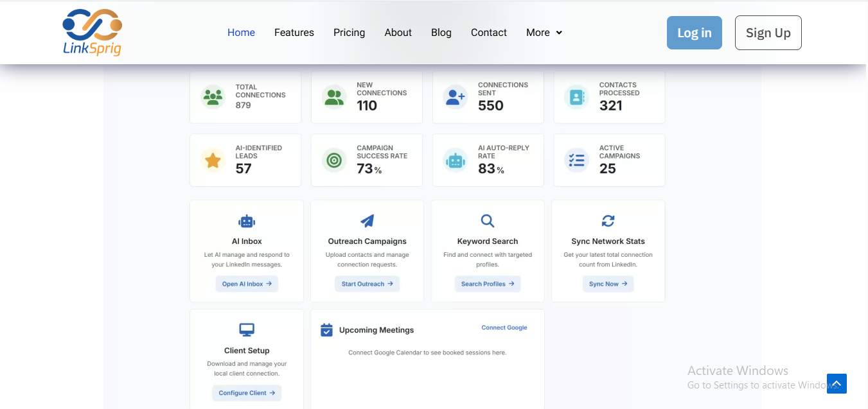Select the Active Campaigns stat card
868x409 pixels.
click(x=608, y=160)
